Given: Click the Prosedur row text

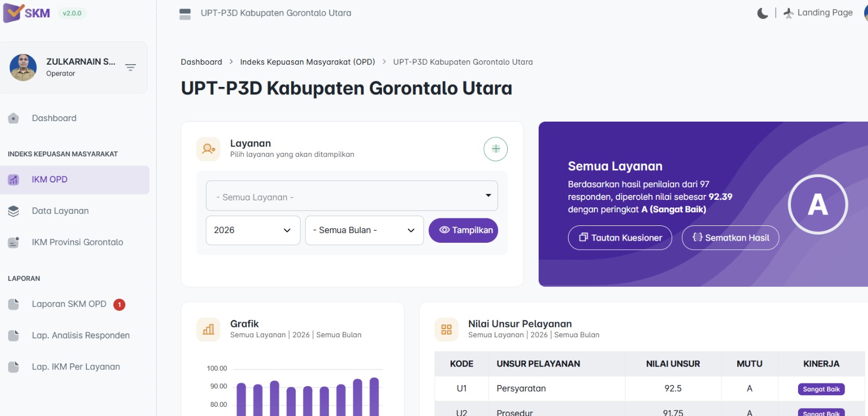Looking at the screenshot, I should (515, 413).
